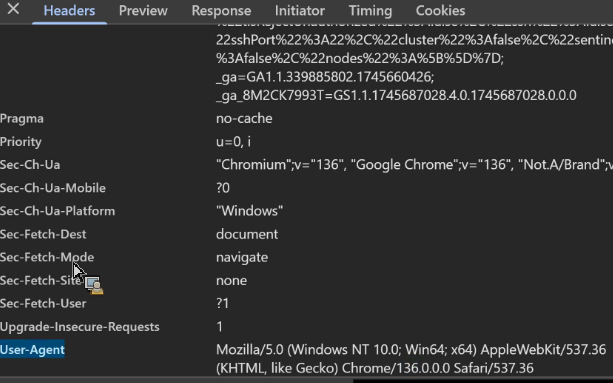Open the Response tab
Viewport: 613px width, 383px height.
click(221, 11)
